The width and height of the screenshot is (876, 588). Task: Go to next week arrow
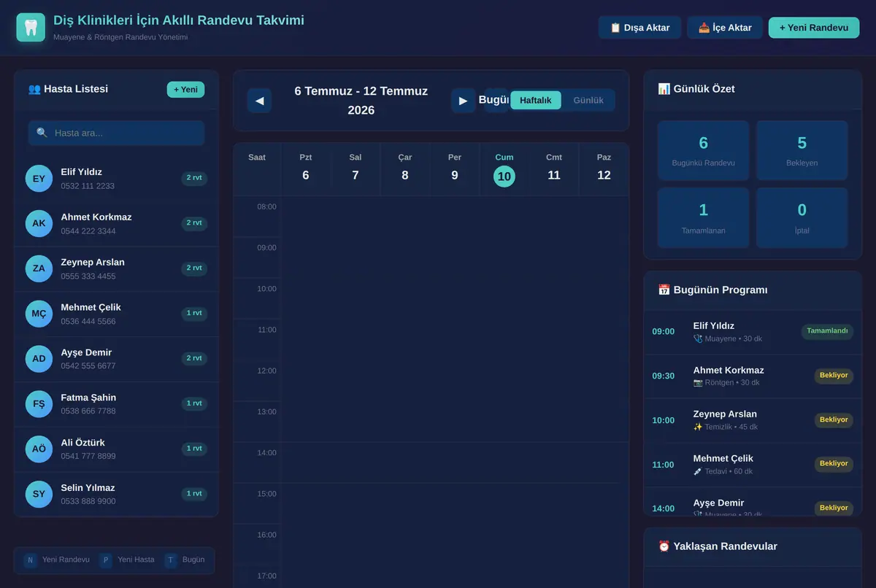(463, 101)
